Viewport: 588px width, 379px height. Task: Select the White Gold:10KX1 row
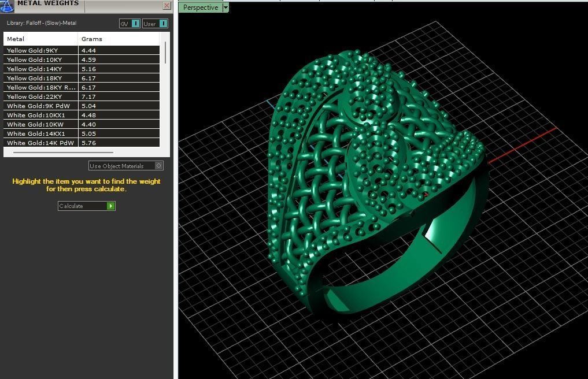click(82, 115)
